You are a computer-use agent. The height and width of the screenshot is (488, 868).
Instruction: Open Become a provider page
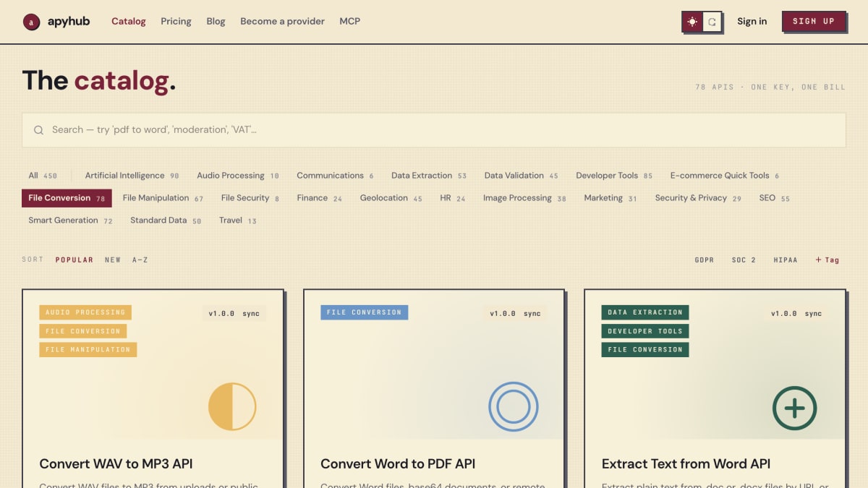282,22
